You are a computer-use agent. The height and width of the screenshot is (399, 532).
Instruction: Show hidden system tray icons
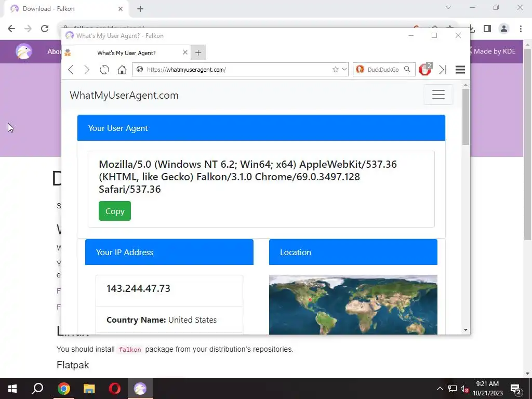(x=440, y=389)
